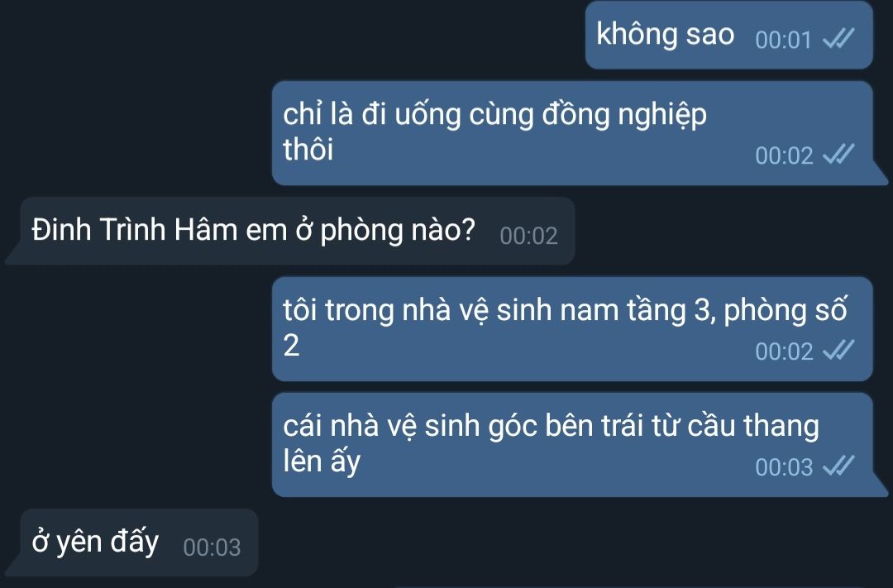The image size is (893, 588).
Task: Click the word "thôi" in the outgoing message
Action: [308, 150]
